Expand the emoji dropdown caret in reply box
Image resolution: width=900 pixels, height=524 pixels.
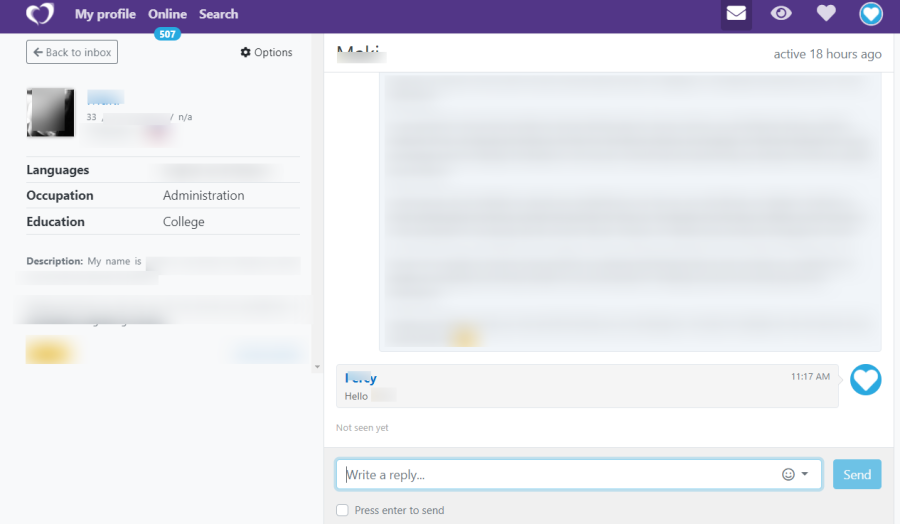click(805, 474)
